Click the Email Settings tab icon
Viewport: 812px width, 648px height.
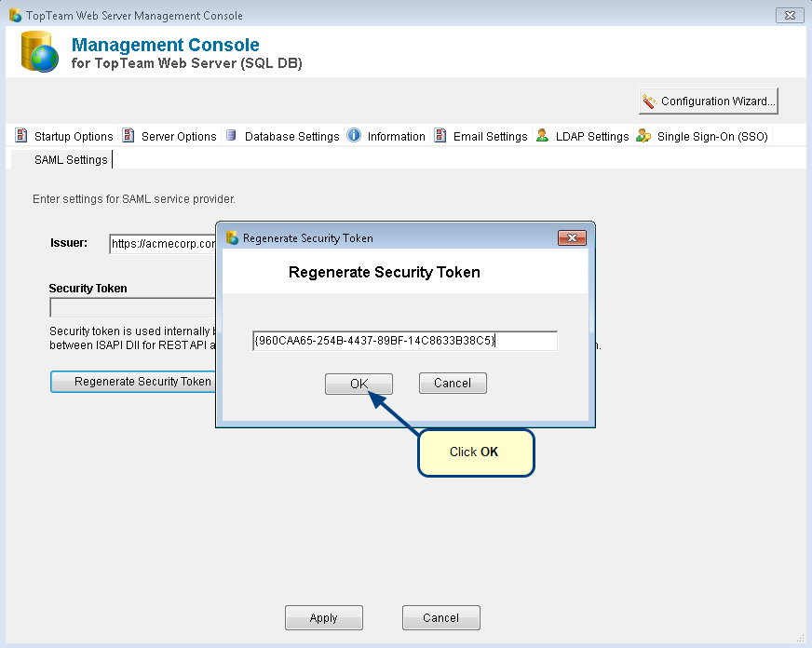[440, 136]
